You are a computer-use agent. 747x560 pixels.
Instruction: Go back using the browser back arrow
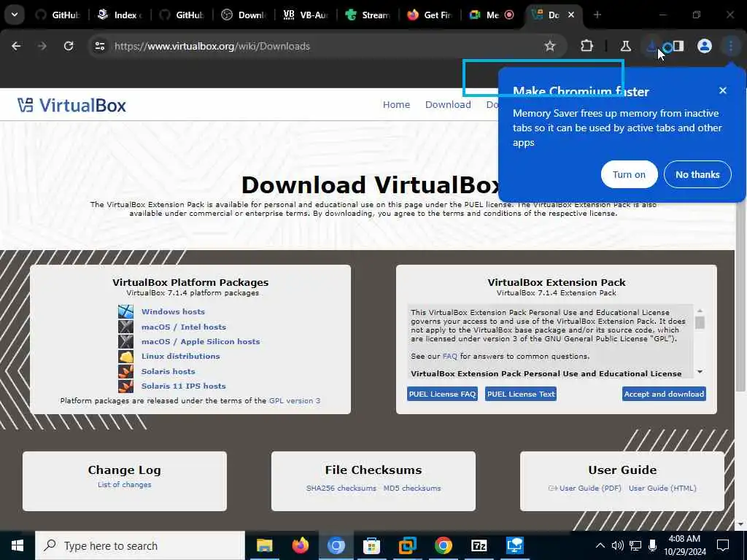click(16, 46)
